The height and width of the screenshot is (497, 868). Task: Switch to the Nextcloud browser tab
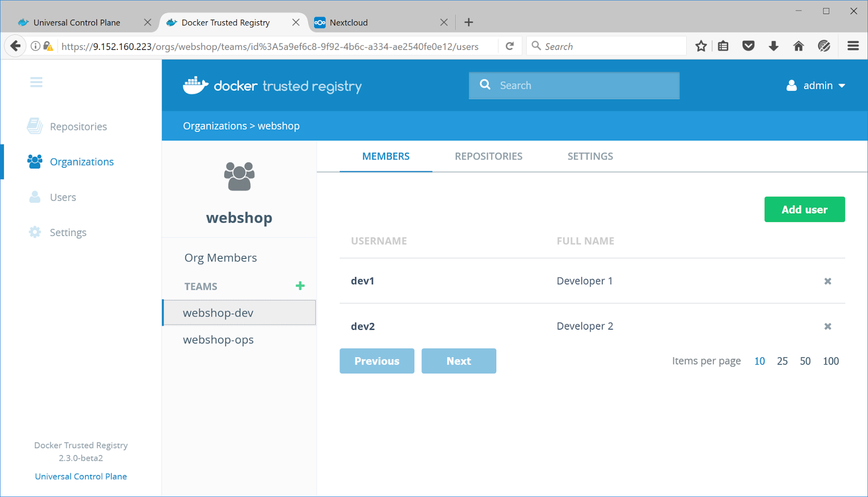(x=348, y=22)
